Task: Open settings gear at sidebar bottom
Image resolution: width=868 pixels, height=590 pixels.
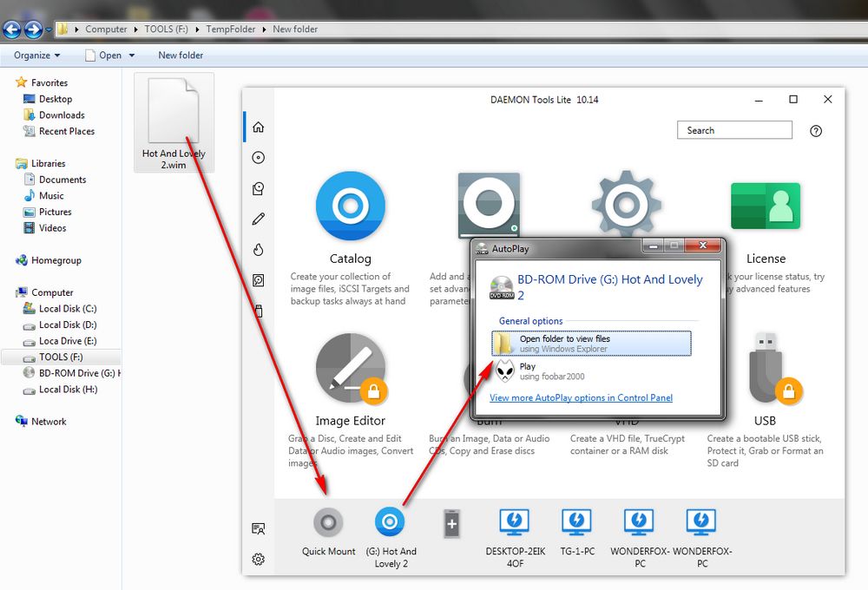Action: click(258, 560)
